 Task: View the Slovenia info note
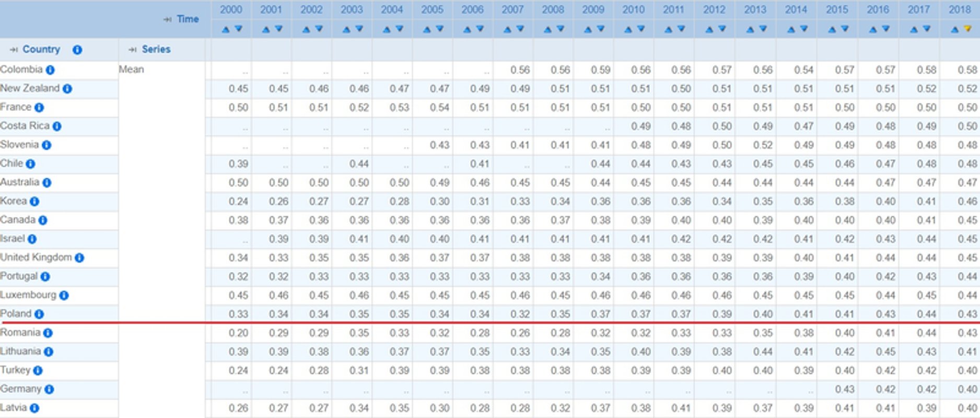click(x=46, y=145)
